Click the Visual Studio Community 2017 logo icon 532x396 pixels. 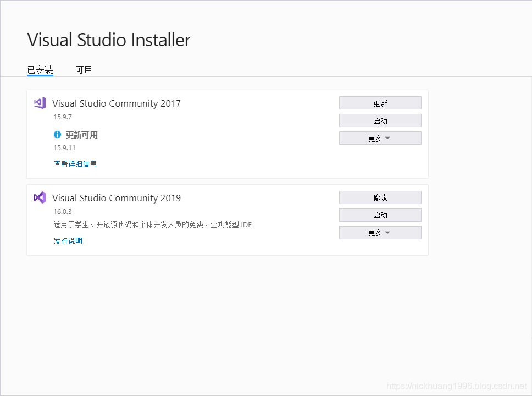click(40, 103)
